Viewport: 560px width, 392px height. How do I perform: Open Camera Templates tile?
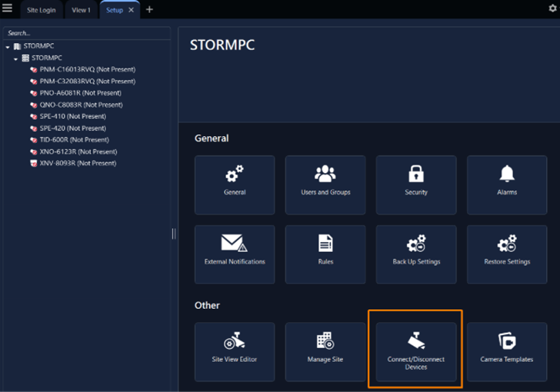(x=507, y=351)
